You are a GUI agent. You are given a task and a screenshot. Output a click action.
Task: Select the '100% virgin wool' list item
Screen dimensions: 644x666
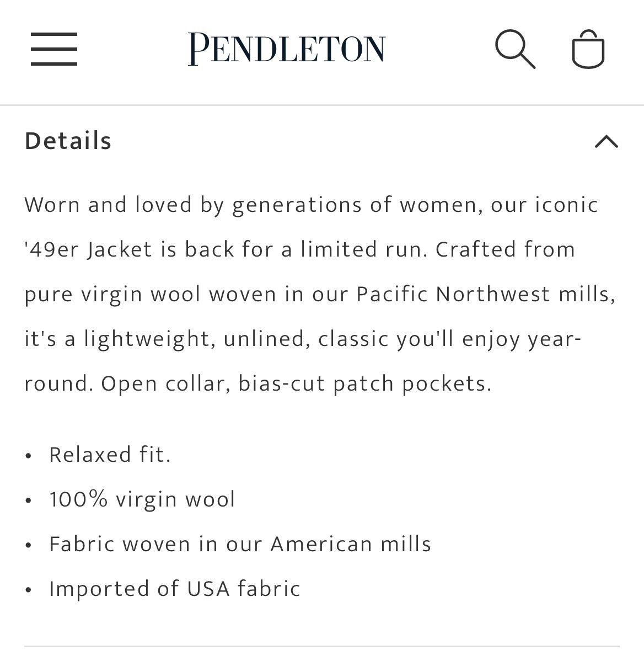point(142,499)
